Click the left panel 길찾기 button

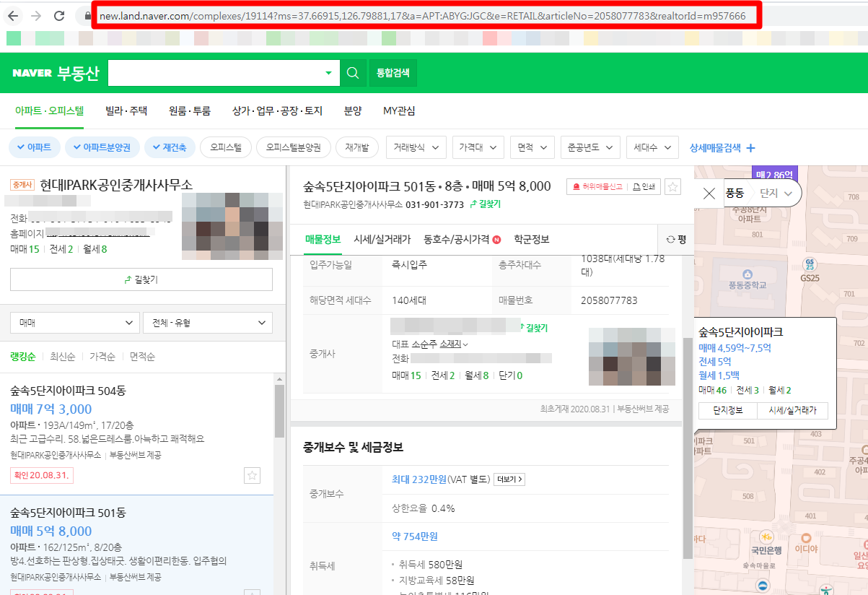pos(141,279)
